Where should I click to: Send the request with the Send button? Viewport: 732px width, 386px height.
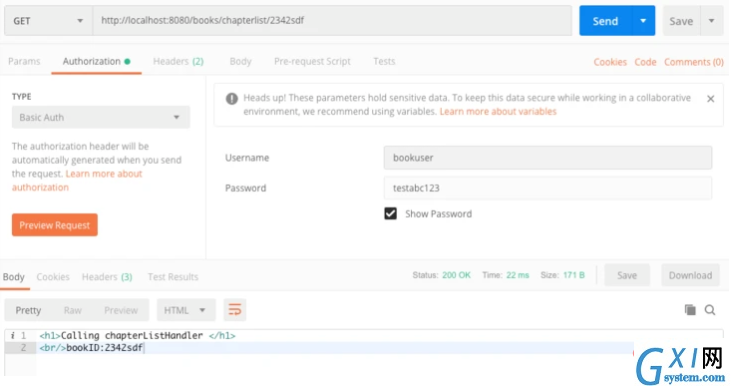click(605, 21)
